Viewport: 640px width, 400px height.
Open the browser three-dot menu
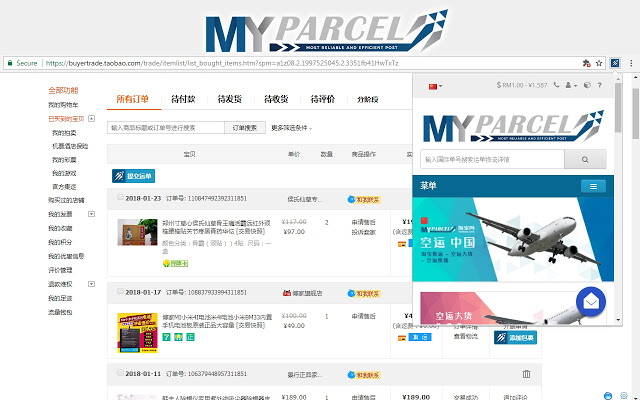point(631,63)
